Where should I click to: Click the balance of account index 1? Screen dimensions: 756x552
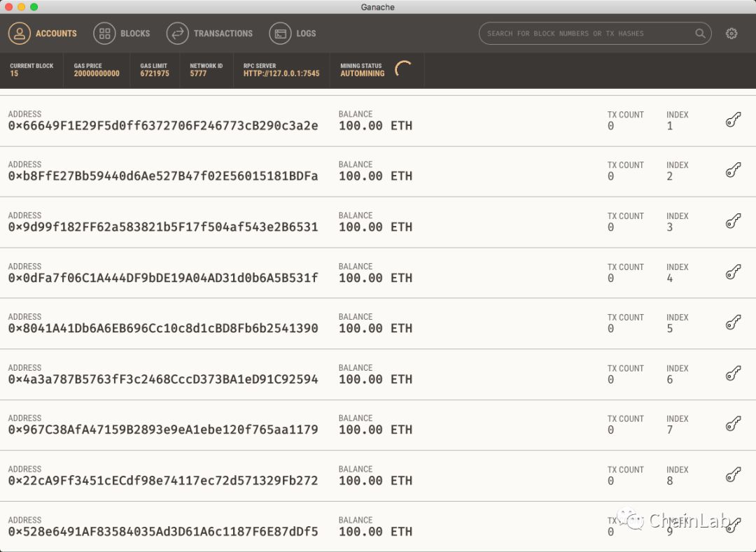[376, 126]
